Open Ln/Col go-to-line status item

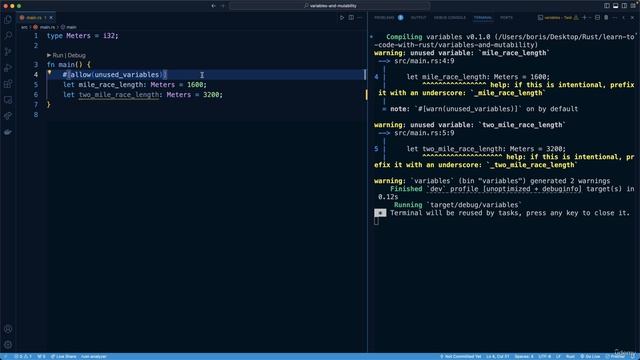point(498,356)
